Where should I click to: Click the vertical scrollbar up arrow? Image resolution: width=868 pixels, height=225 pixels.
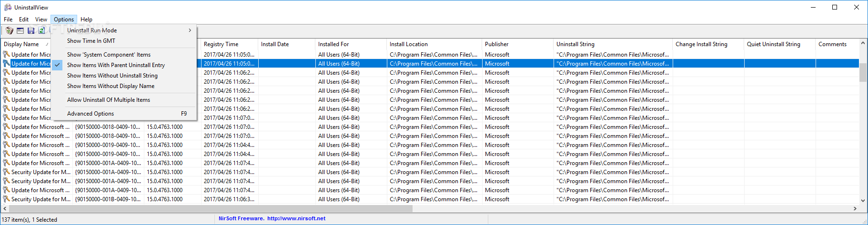(863, 43)
